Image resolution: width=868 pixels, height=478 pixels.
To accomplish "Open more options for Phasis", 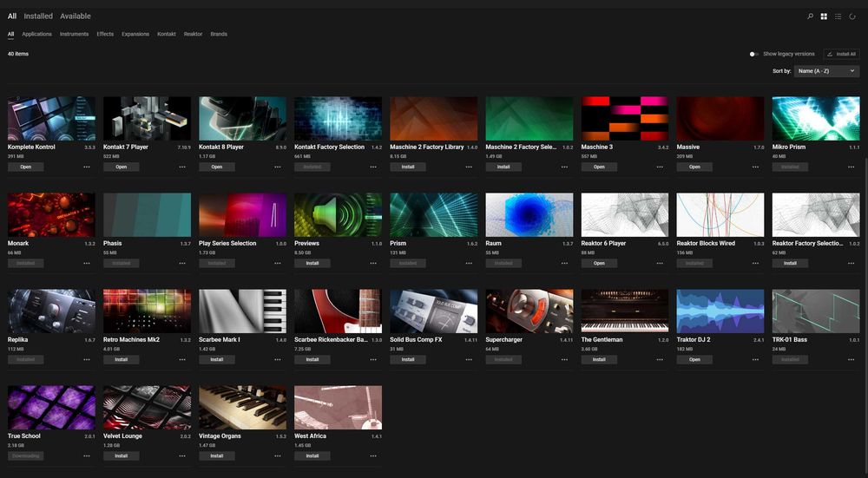I will point(182,264).
